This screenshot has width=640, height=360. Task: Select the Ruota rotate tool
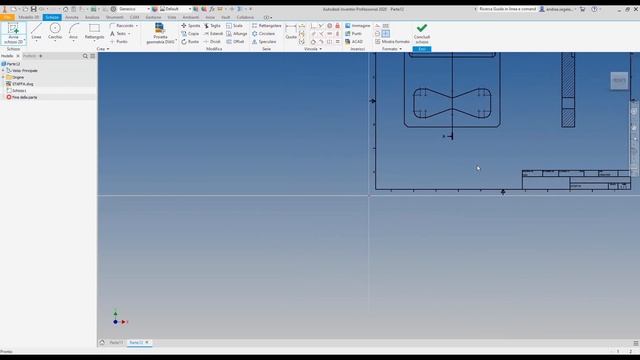point(190,42)
